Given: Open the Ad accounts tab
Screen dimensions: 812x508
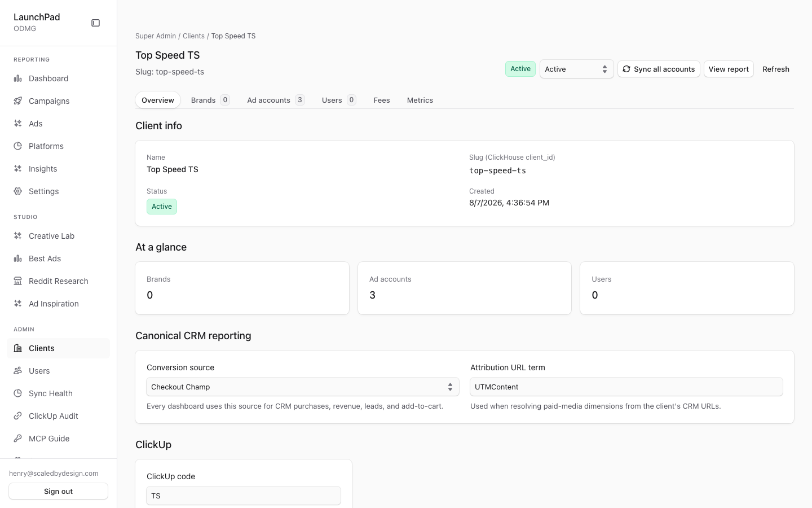Looking at the screenshot, I should [276, 100].
